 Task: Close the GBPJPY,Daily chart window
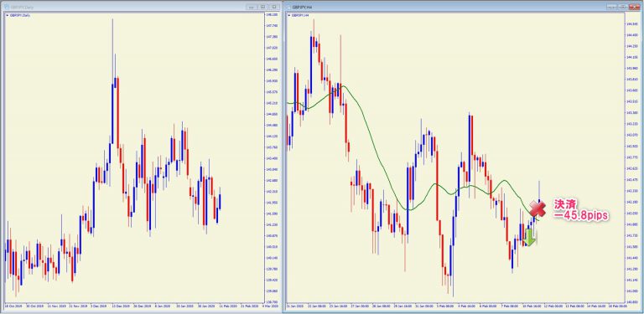click(274, 7)
